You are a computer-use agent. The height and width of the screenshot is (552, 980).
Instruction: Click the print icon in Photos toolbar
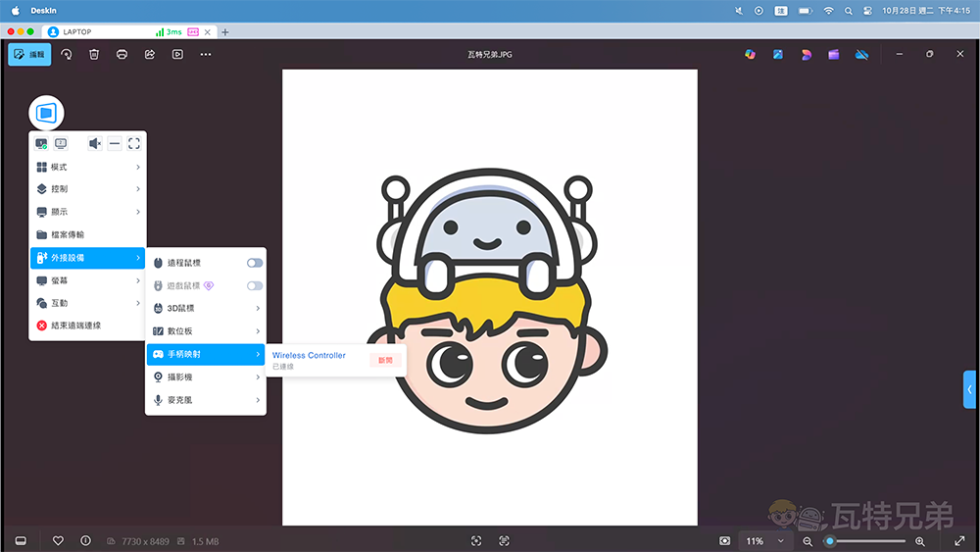tap(122, 55)
